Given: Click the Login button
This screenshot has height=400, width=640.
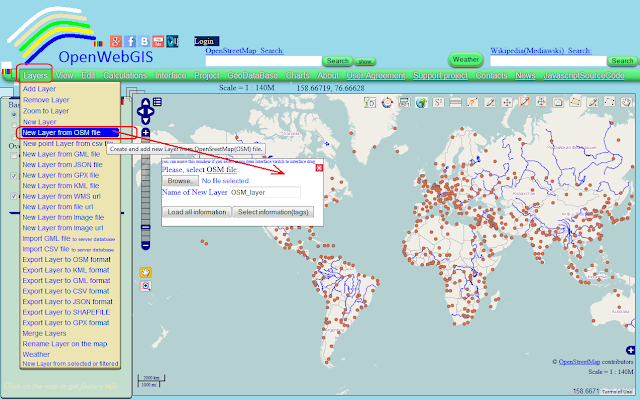Looking at the screenshot, I should coord(206,41).
